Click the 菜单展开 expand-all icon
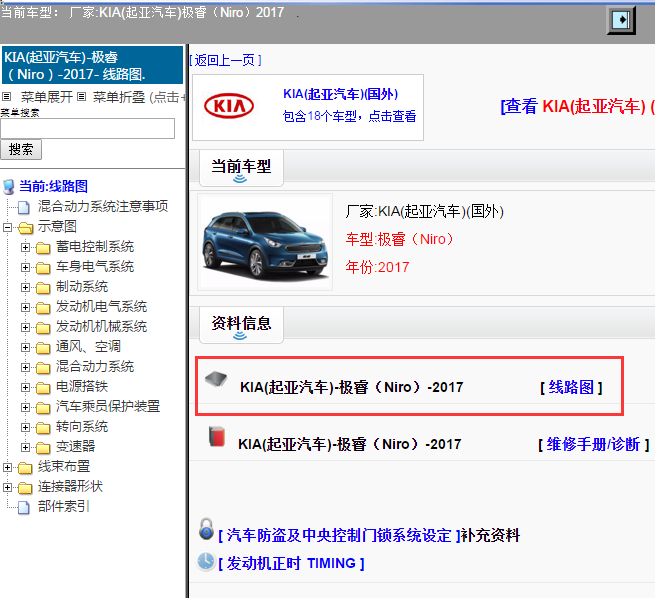The image size is (655, 598). point(6,97)
